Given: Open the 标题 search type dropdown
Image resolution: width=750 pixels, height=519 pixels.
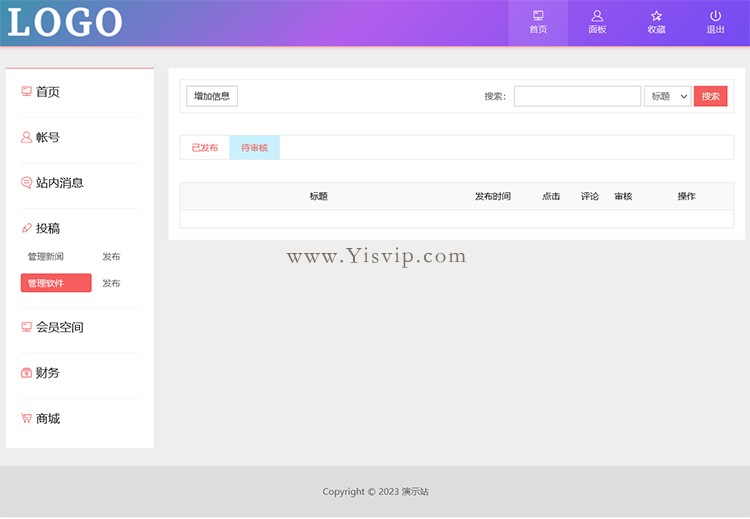Looking at the screenshot, I should (x=667, y=96).
